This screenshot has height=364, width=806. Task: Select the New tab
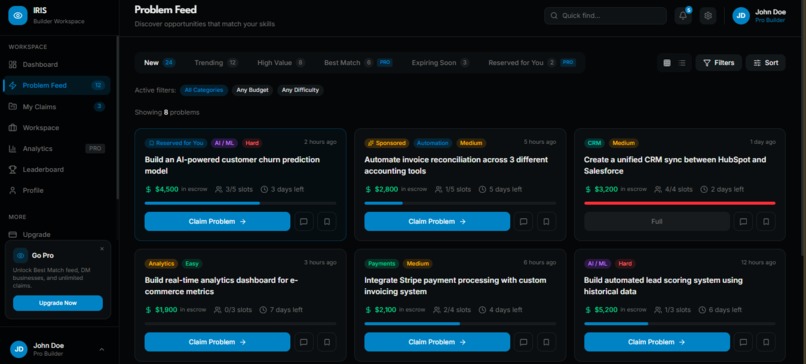pos(159,63)
